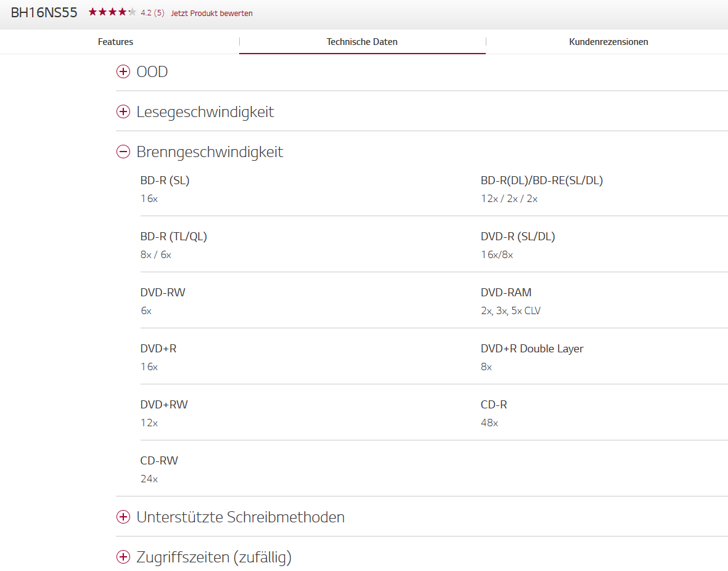Click the Unterstützte Schreibmethoden heading text

[240, 517]
